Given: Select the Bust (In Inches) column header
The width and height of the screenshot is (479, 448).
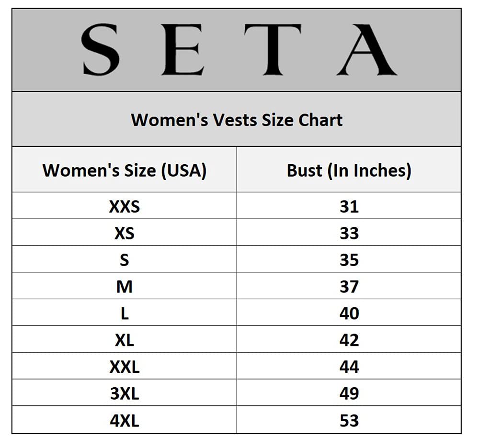Looking at the screenshot, I should click(349, 170).
